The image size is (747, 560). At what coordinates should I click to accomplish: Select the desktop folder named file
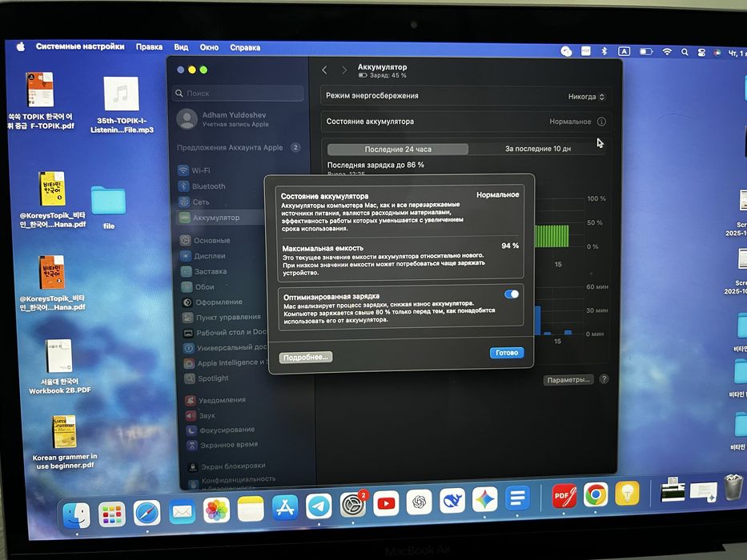(109, 207)
